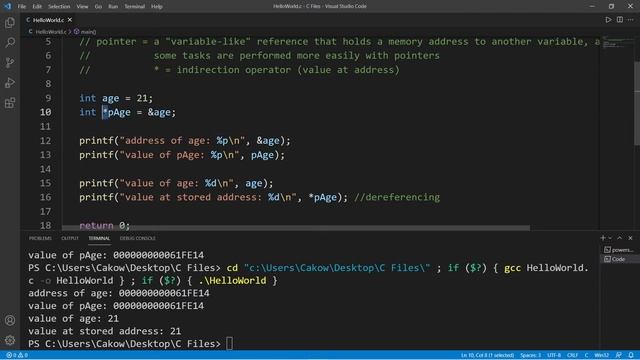
Task: Open the Help menu
Action: click(x=157, y=7)
